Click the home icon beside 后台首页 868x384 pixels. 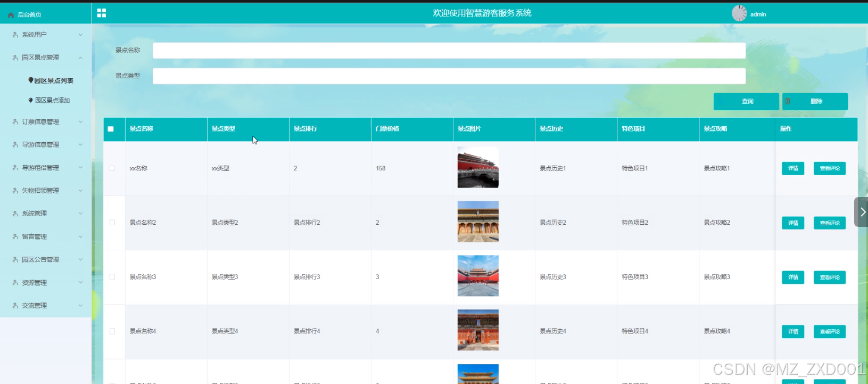click(11, 15)
